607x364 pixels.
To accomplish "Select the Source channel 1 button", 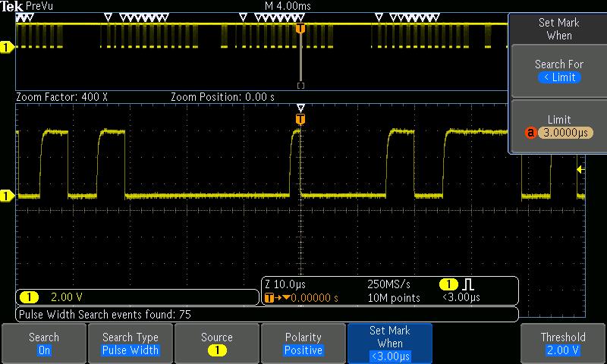I will tap(216, 343).
